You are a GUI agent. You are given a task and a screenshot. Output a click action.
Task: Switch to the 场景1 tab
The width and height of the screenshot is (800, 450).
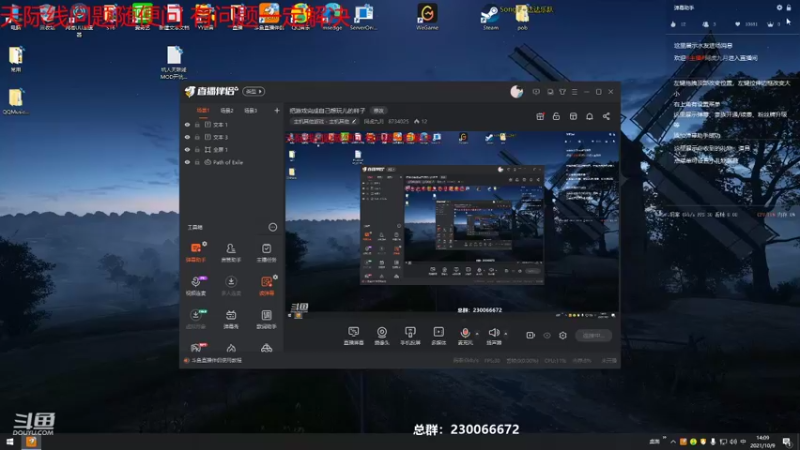coord(203,110)
